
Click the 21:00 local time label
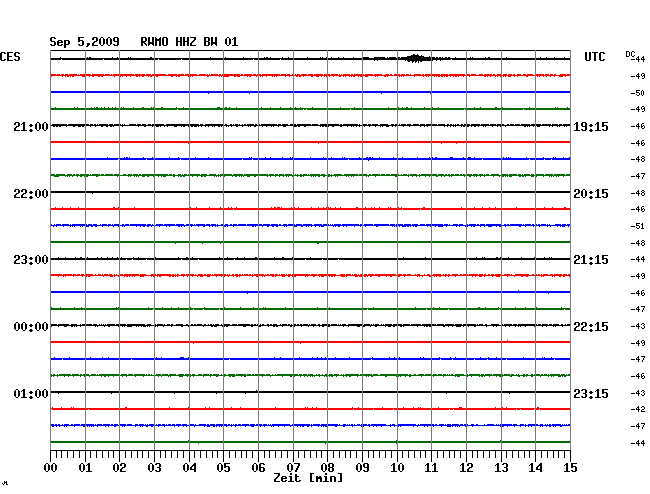pyautogui.click(x=31, y=127)
